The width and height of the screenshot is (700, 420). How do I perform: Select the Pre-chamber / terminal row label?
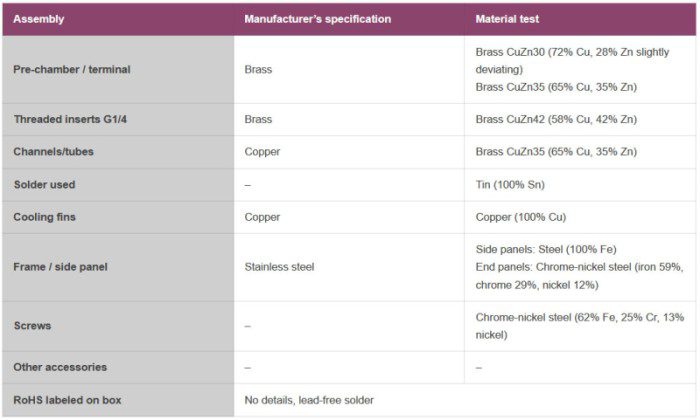[x=72, y=69]
